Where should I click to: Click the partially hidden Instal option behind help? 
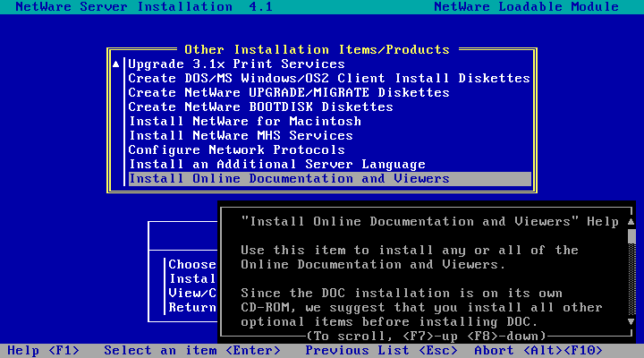coord(192,279)
